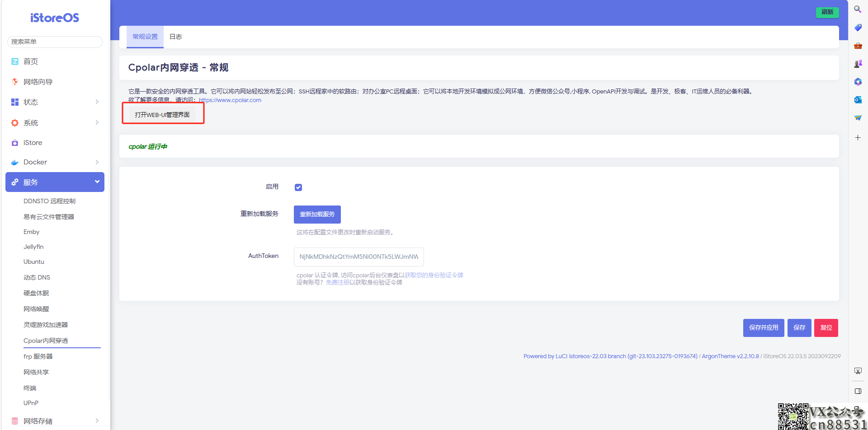
Task: Open the red toolbox sidebar icon
Action: 858,46
